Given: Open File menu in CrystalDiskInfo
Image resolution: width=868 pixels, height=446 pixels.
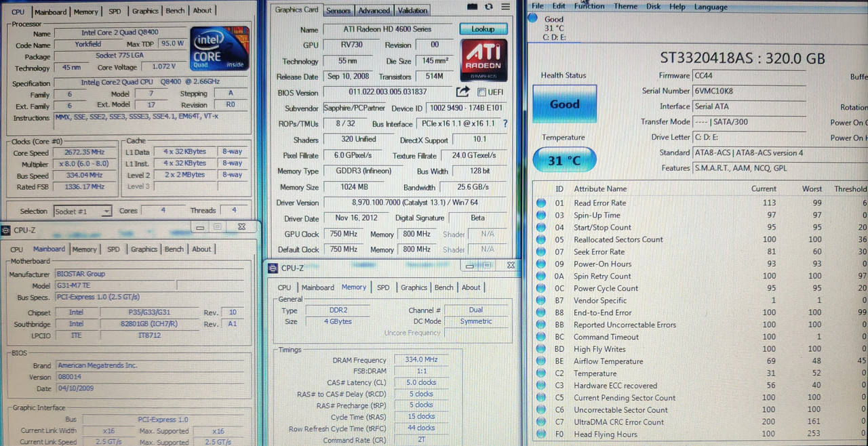Looking at the screenshot, I should point(538,6).
